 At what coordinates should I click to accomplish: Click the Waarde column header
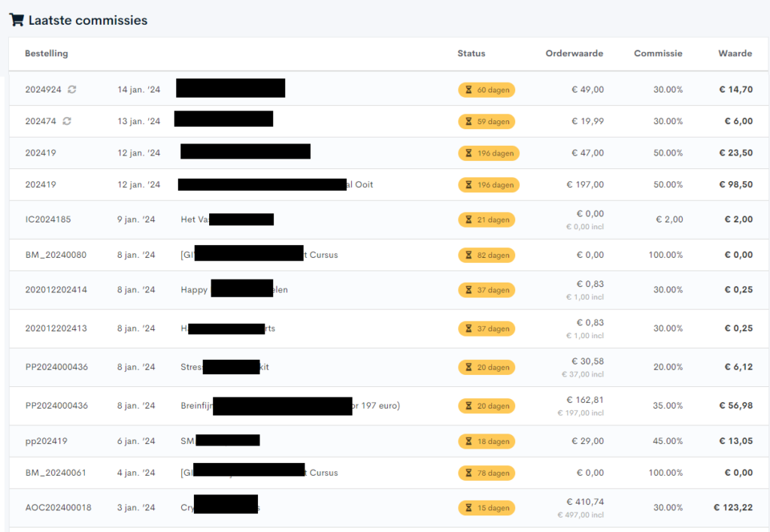click(735, 53)
